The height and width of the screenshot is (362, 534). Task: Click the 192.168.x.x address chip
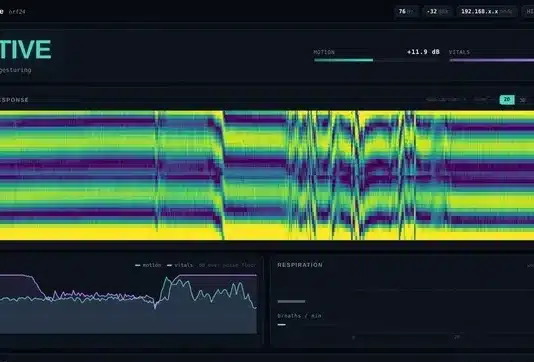(x=486, y=12)
